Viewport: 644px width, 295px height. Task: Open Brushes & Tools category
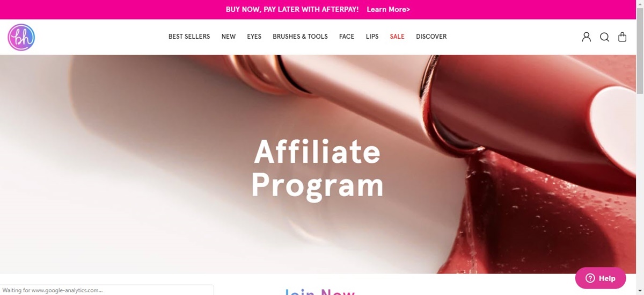(x=300, y=37)
